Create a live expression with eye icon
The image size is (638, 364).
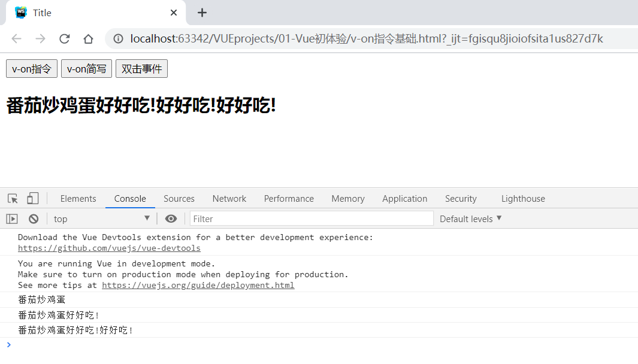point(171,219)
